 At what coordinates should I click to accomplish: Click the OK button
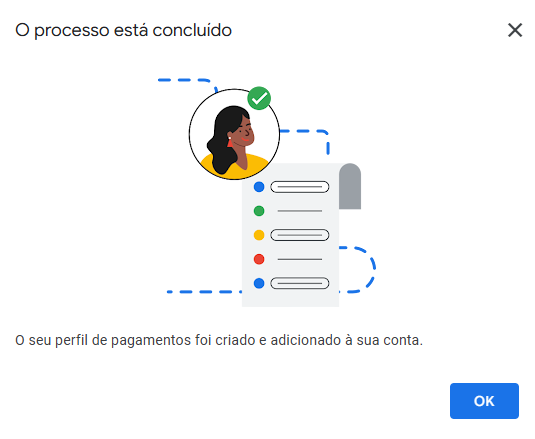484,401
